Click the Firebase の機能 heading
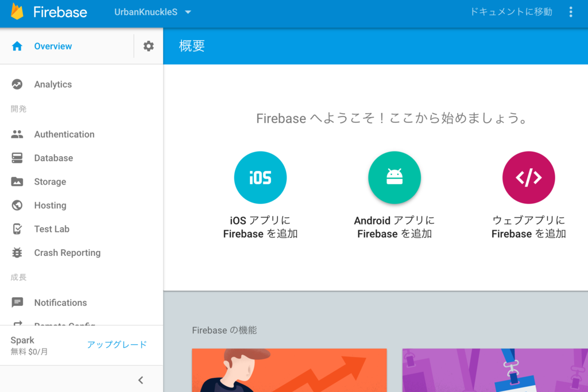Image resolution: width=588 pixels, height=392 pixels. (225, 330)
